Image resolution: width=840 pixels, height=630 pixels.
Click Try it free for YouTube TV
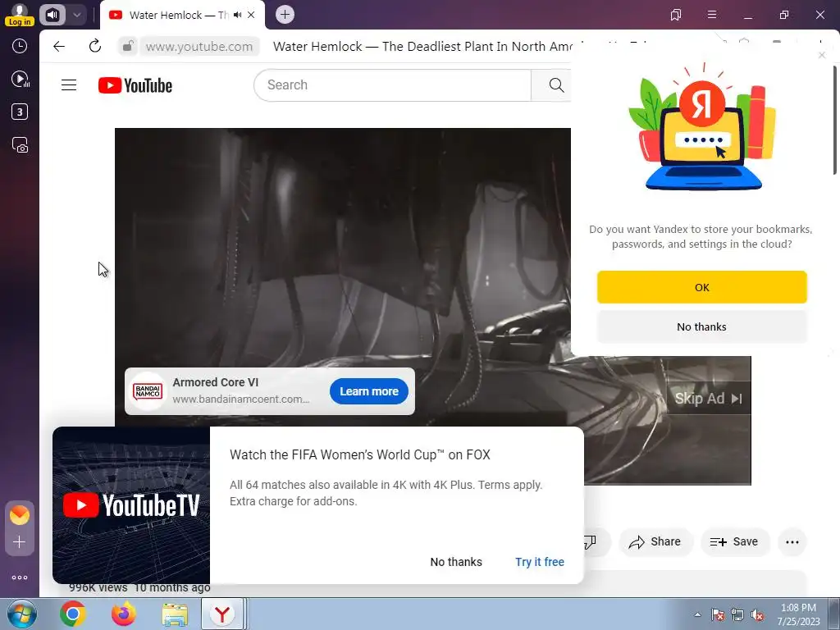540,562
